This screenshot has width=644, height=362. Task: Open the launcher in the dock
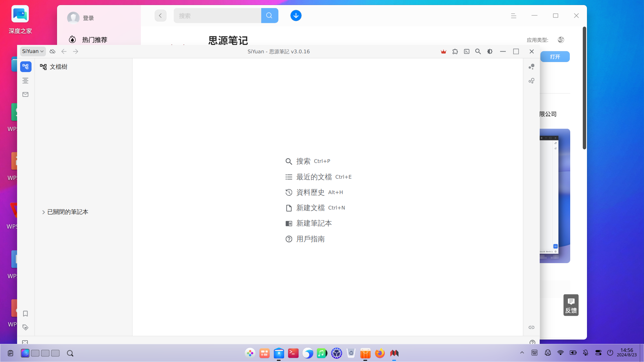coord(250,353)
